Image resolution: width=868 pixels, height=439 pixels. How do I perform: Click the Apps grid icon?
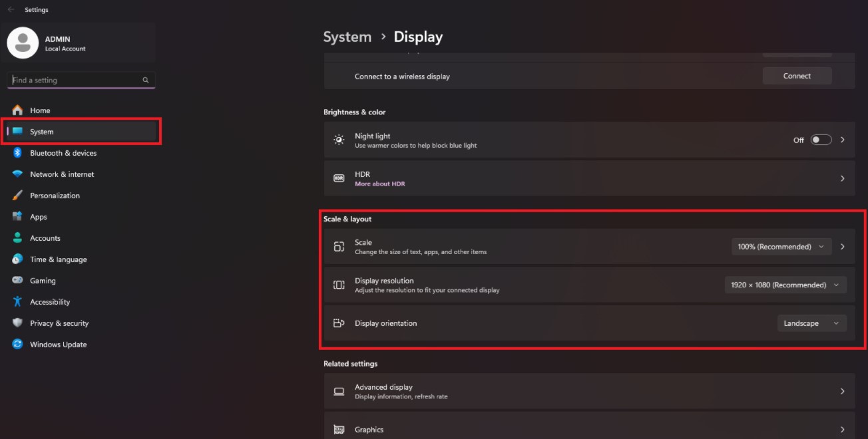(x=17, y=217)
